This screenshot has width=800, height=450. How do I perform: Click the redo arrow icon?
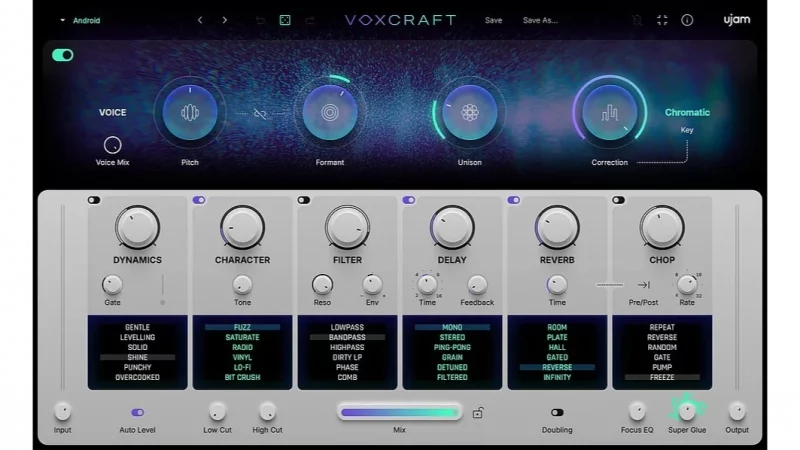[310, 20]
